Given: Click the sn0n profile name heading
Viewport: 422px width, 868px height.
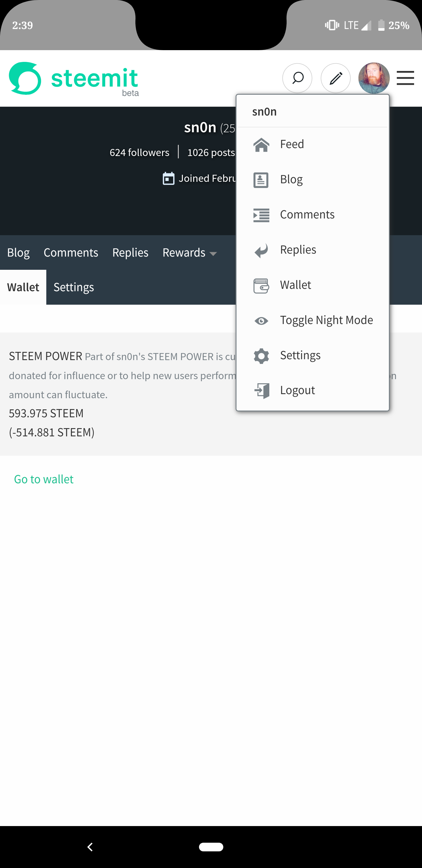Looking at the screenshot, I should click(x=200, y=127).
